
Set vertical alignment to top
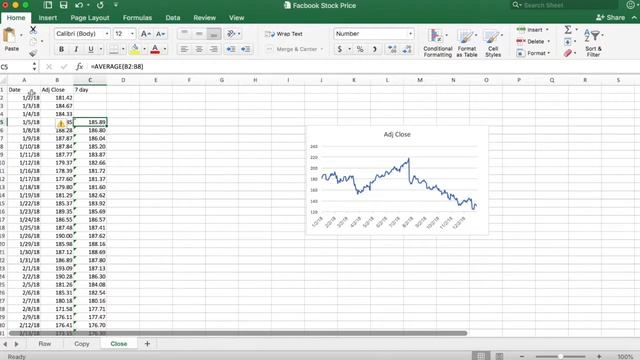tap(184, 33)
